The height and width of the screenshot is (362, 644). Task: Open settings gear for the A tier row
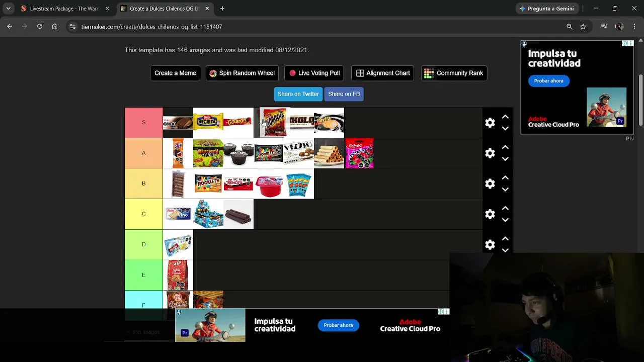pyautogui.click(x=490, y=153)
